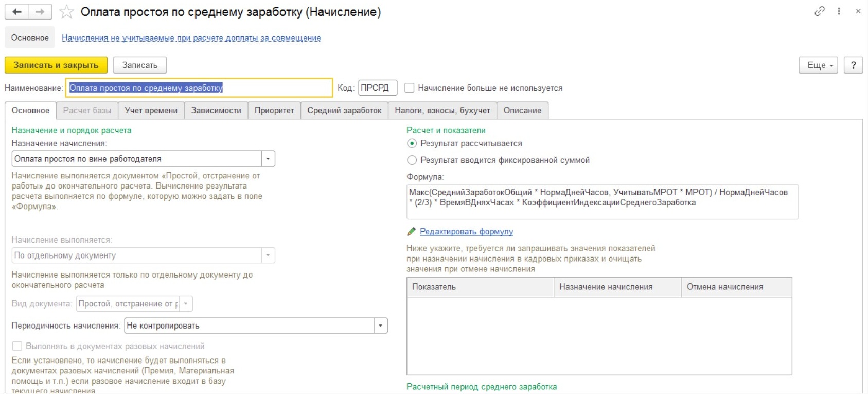
Task: Copy link using the chain icon
Action: (x=820, y=11)
